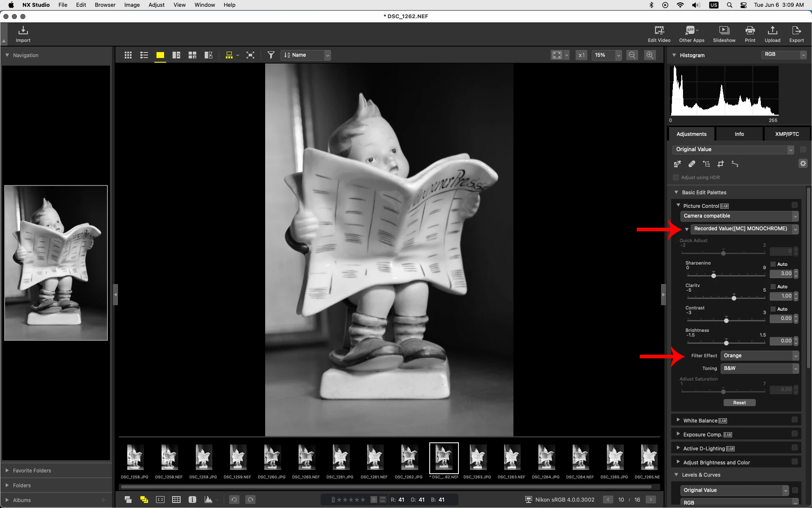The width and height of the screenshot is (812, 508).
Task: Click the Upload button
Action: [x=772, y=34]
